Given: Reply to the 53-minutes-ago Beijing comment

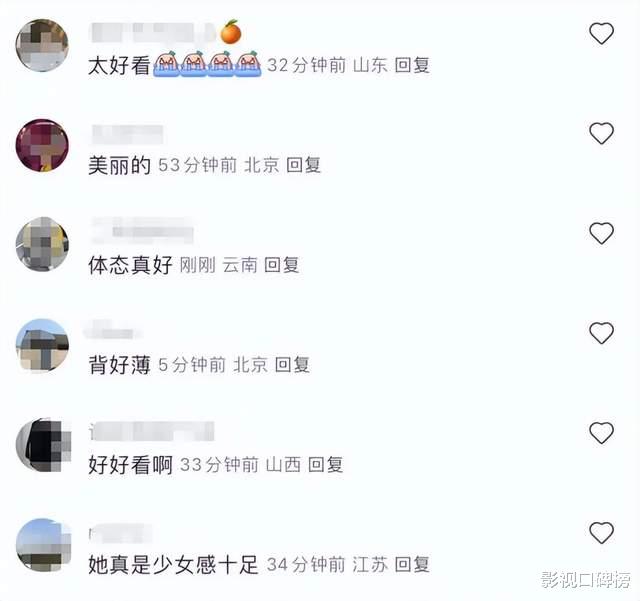Looking at the screenshot, I should [x=303, y=165].
